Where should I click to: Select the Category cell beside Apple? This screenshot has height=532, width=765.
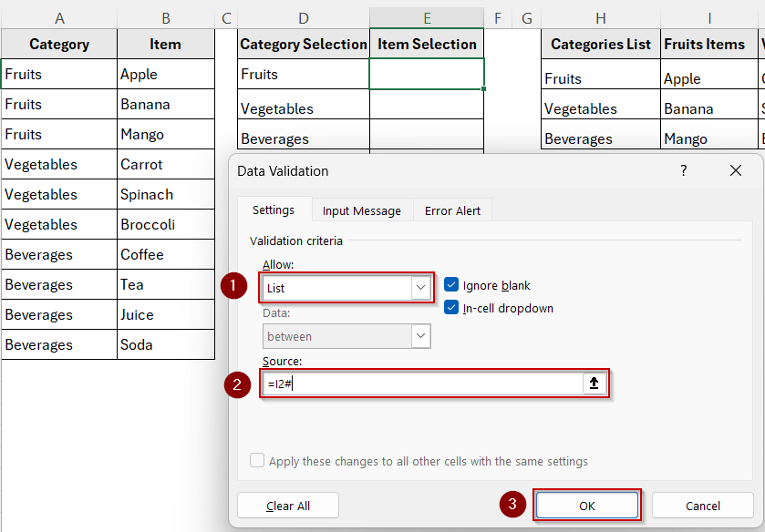click(x=59, y=74)
